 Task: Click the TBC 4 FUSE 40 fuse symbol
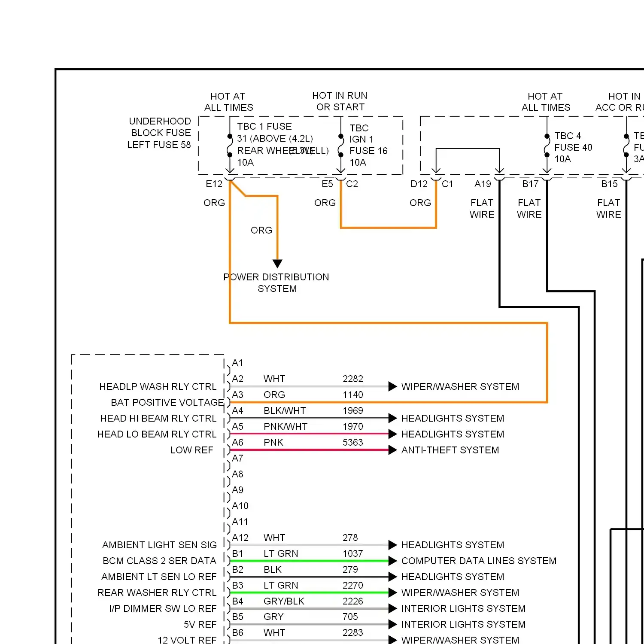pyautogui.click(x=547, y=146)
